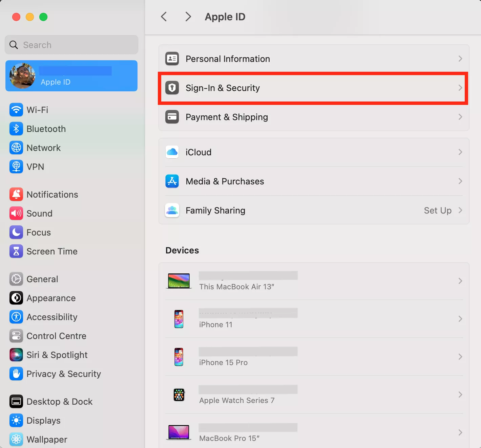The width and height of the screenshot is (481, 448).
Task: Open Screen Time hourglass icon
Action: [x=16, y=251]
